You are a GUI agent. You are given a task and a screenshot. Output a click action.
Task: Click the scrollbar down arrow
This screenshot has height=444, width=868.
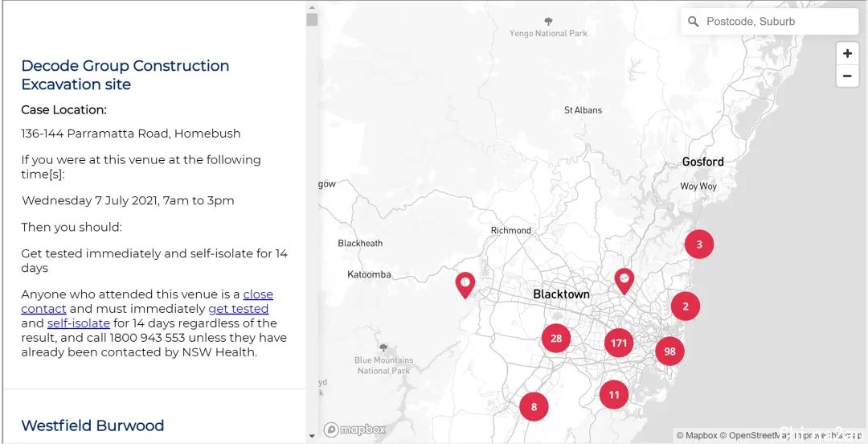[312, 437]
